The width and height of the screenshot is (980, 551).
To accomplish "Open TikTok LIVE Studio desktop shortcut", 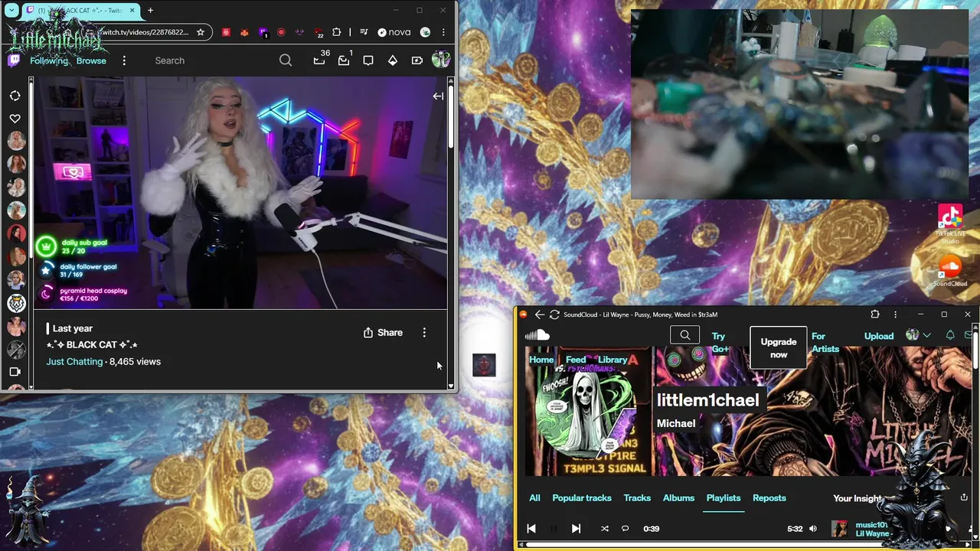I will click(950, 224).
